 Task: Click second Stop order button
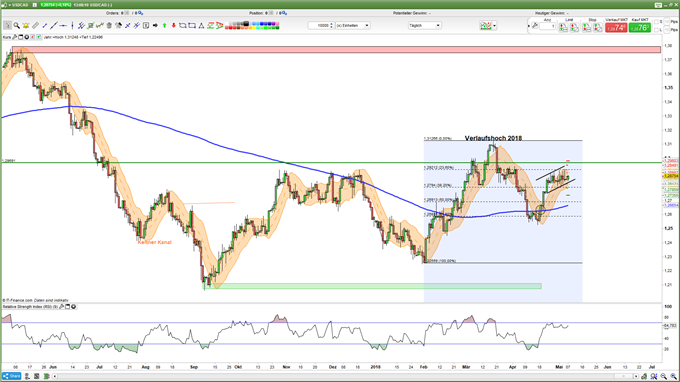(x=598, y=27)
